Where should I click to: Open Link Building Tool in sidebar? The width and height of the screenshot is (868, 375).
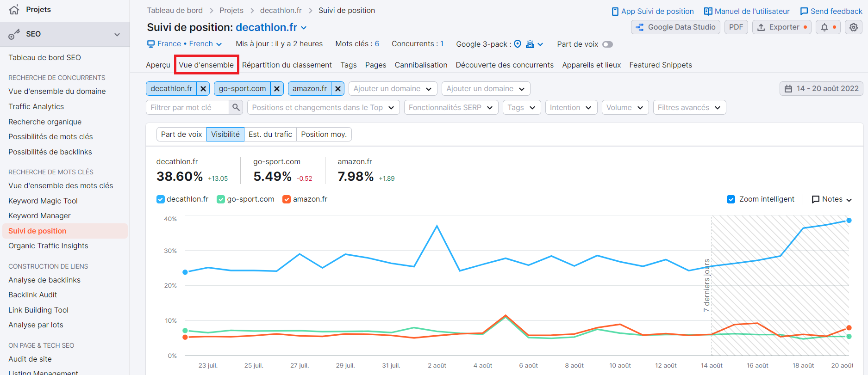pos(38,310)
